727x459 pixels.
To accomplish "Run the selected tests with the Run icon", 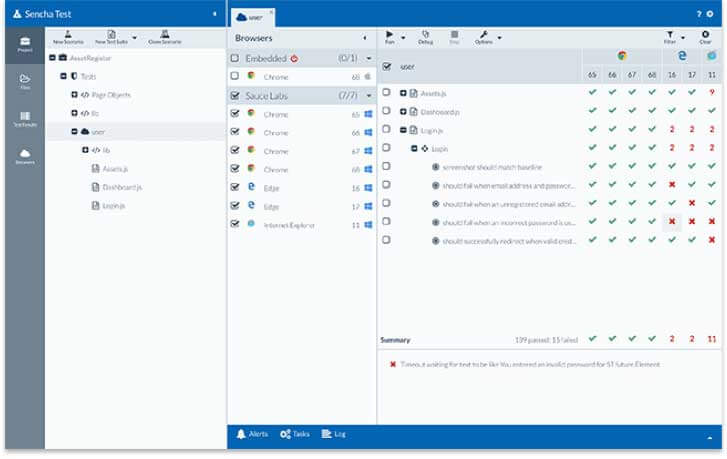I will click(389, 34).
